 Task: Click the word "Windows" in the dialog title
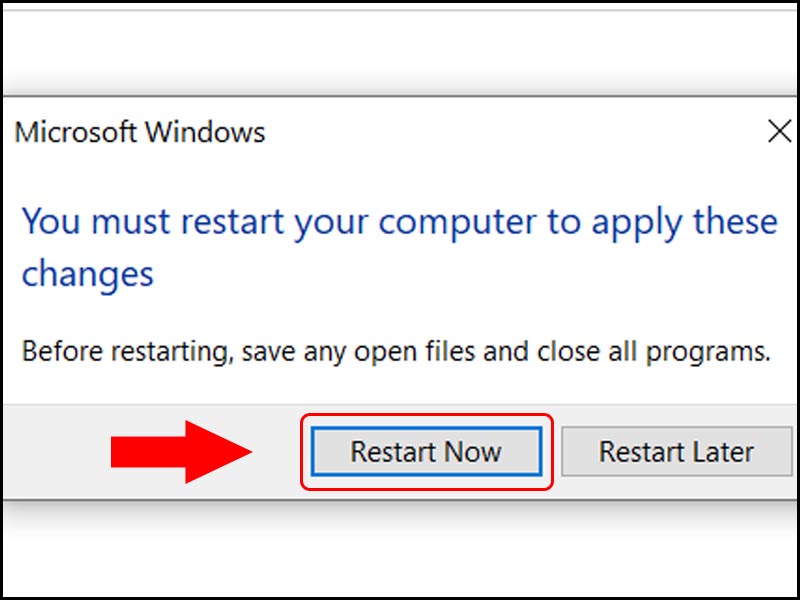tap(205, 132)
